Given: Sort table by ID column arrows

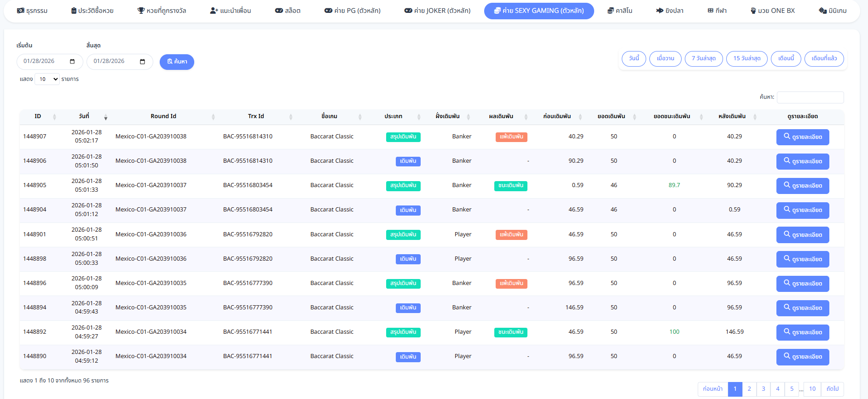Looking at the screenshot, I should pos(54,117).
